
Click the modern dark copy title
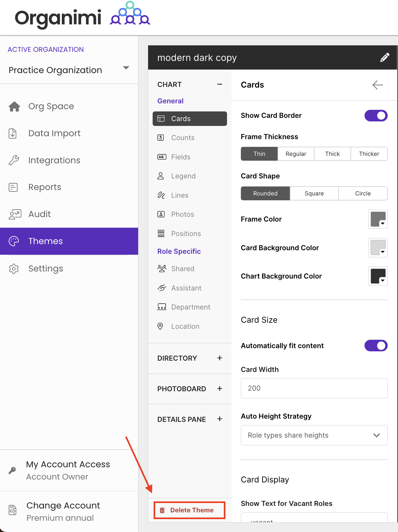(x=197, y=58)
